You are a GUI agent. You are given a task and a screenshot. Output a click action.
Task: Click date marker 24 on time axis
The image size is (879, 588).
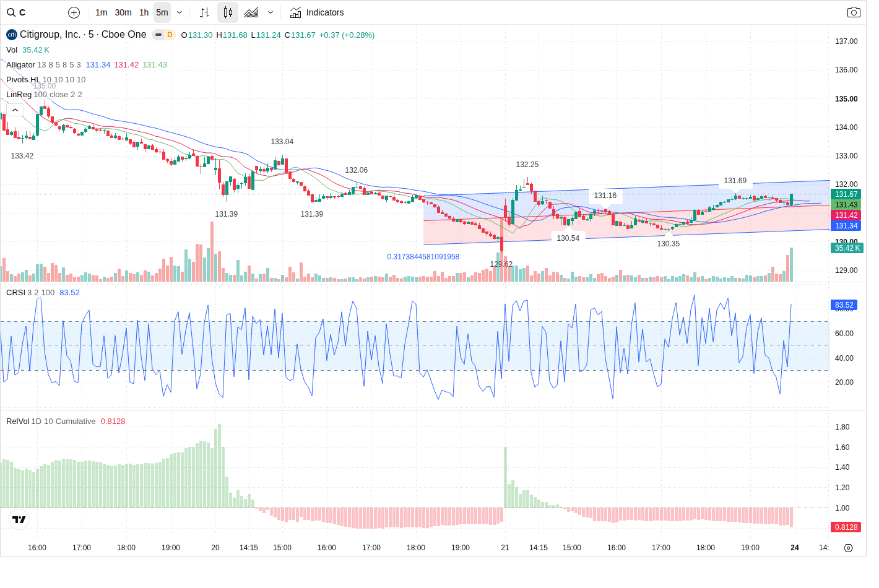(x=795, y=548)
